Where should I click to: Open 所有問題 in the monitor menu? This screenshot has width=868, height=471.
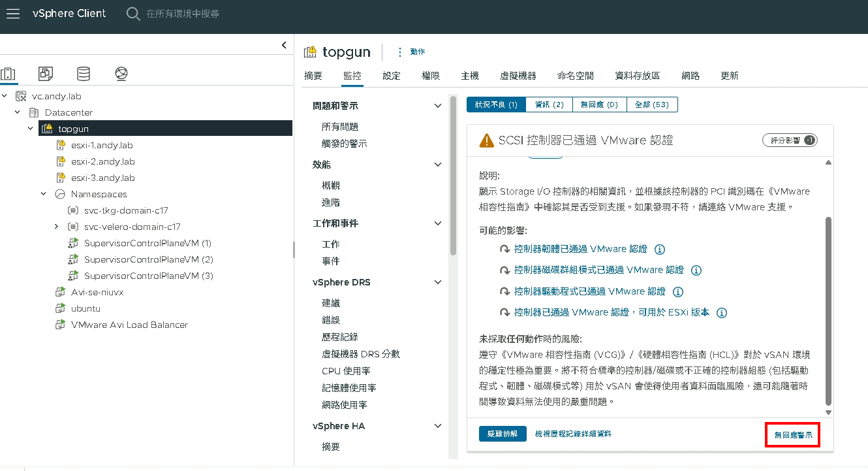tap(340, 127)
